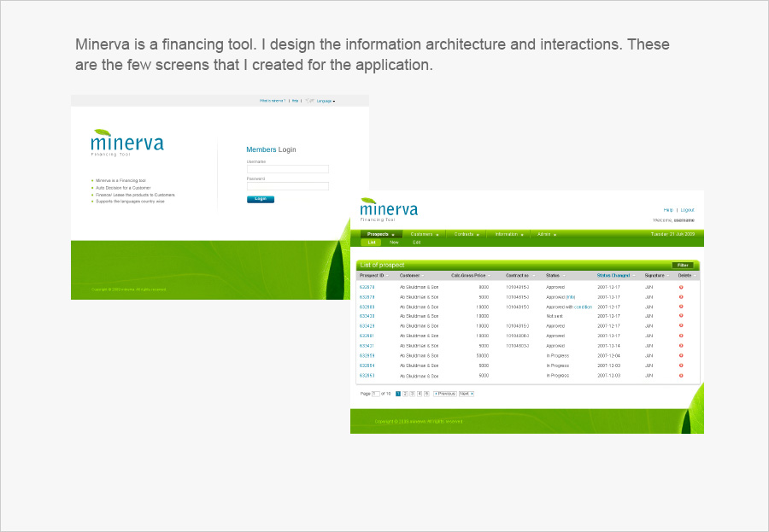Click the Logout link

tap(687, 210)
